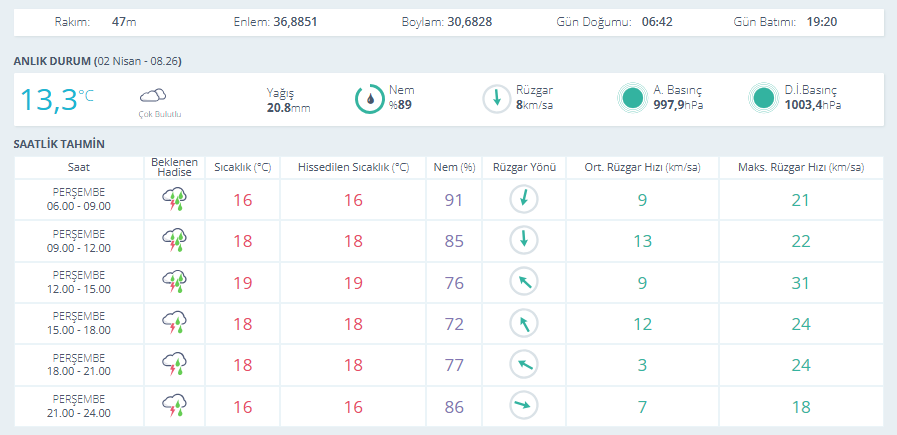Image resolution: width=897 pixels, height=435 pixels.
Task: Click the 13,3 °C current temperature reading
Action: tap(57, 99)
